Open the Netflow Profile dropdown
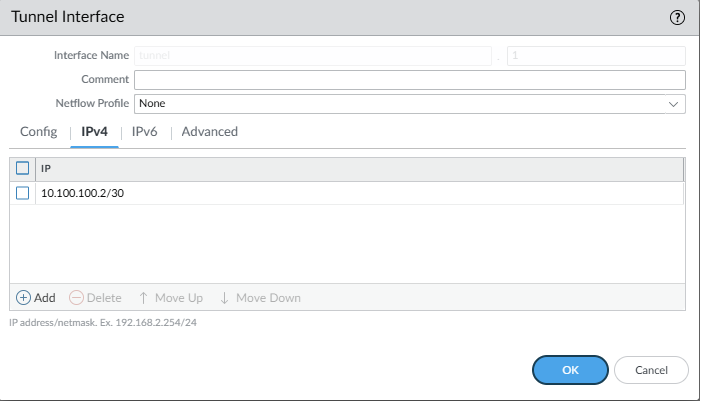The width and height of the screenshot is (701, 401). pyautogui.click(x=400, y=103)
